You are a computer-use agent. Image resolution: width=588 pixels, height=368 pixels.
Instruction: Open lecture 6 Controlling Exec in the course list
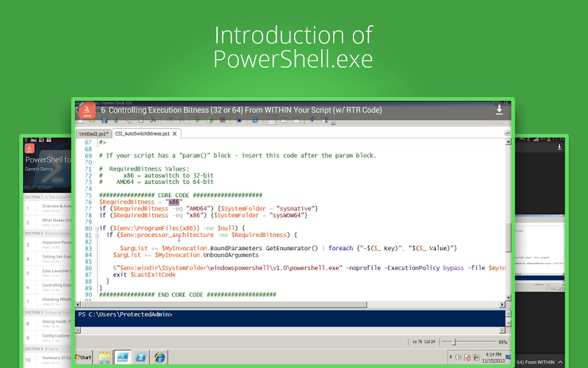tap(47, 287)
